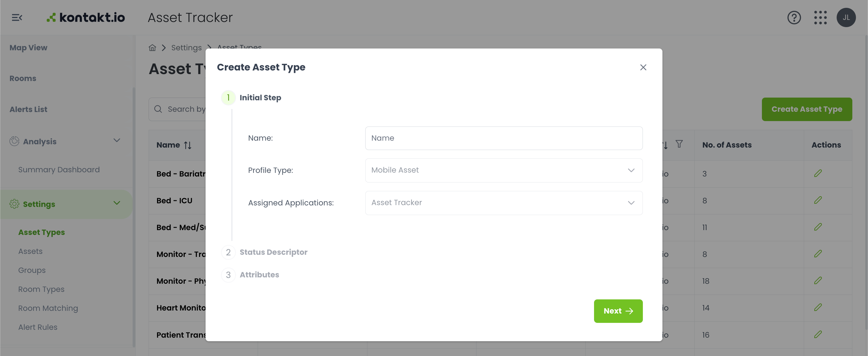Image resolution: width=868 pixels, height=356 pixels.
Task: Open the apps grid launcher
Action: (820, 17)
